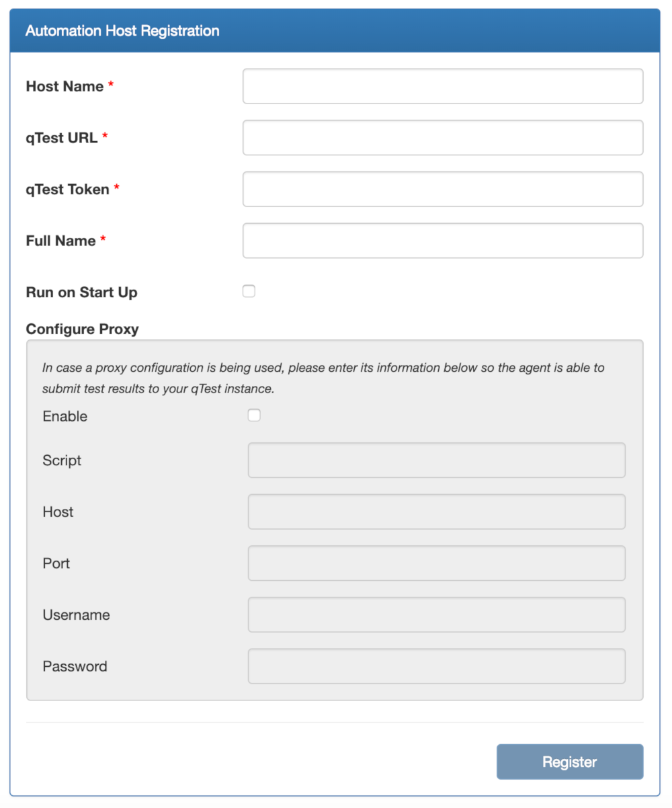Click the Script proxy field
The height and width of the screenshot is (808, 672).
click(x=437, y=460)
